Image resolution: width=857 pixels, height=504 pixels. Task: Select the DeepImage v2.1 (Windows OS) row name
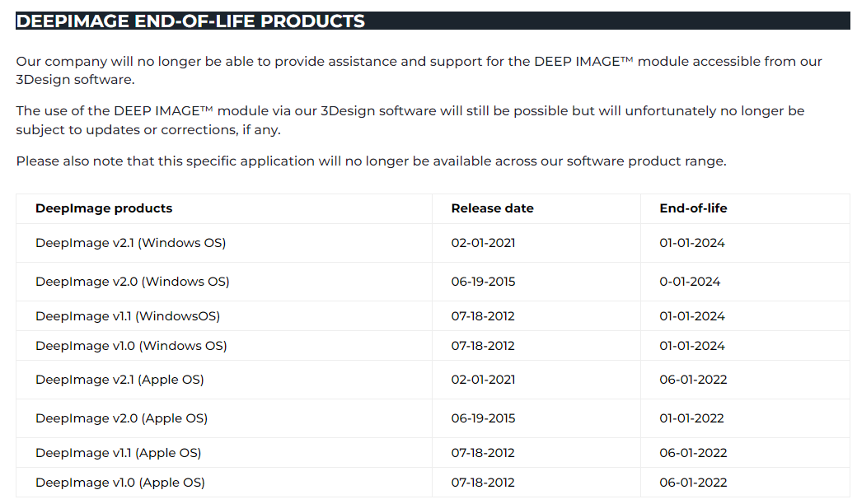pos(130,243)
